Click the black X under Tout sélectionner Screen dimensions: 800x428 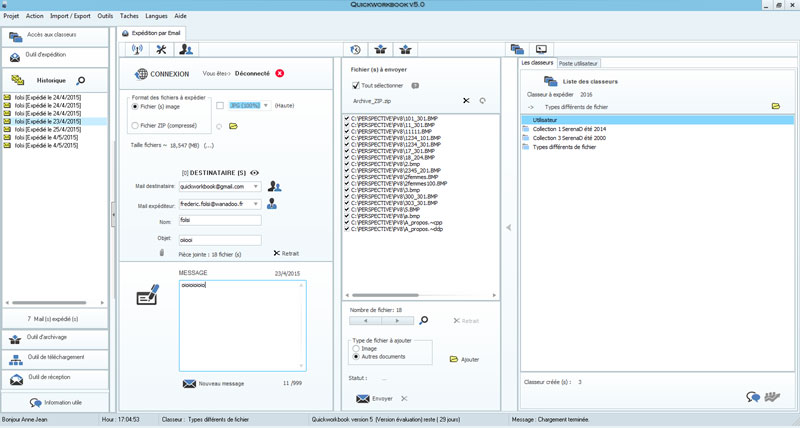[x=466, y=101]
